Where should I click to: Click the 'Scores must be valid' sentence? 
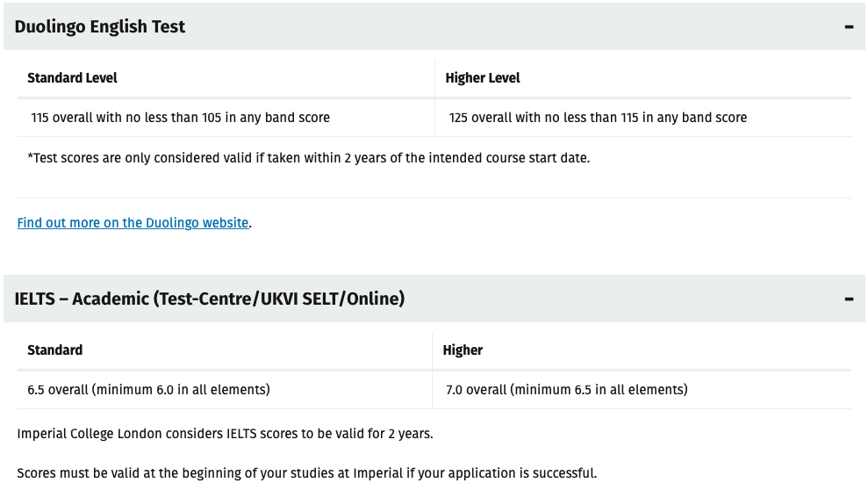pyautogui.click(x=306, y=473)
